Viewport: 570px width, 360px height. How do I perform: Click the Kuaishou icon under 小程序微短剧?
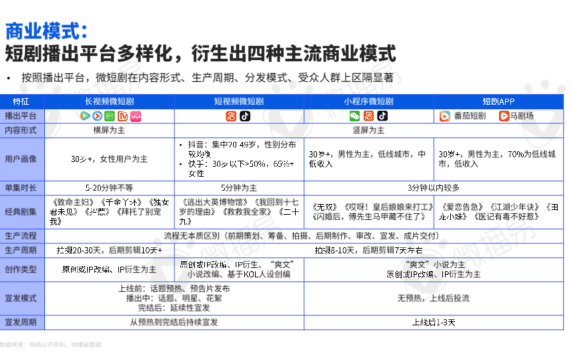[369, 116]
